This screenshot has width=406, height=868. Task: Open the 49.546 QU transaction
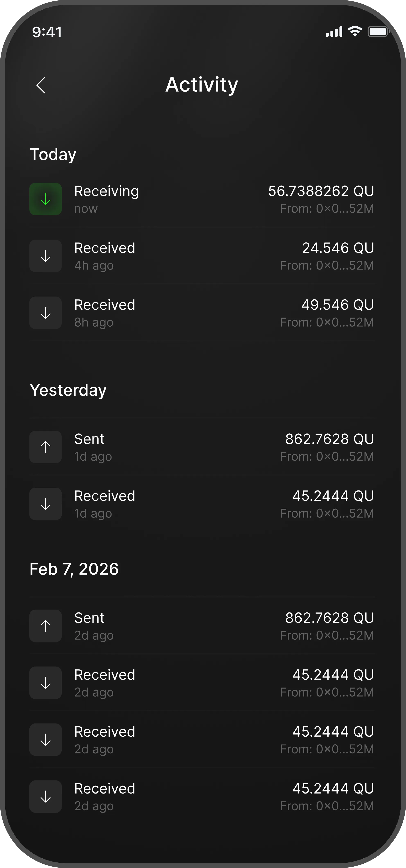(337, 305)
